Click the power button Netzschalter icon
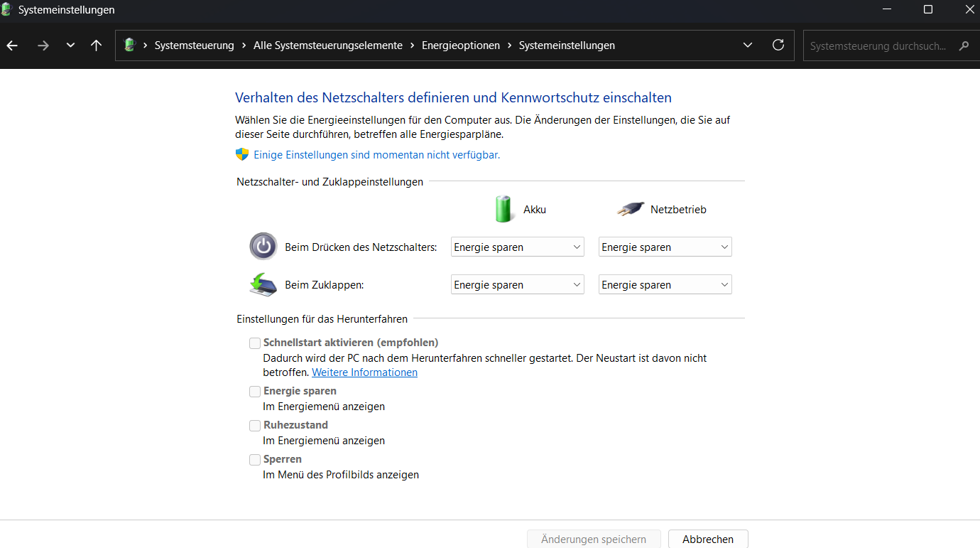This screenshot has width=980, height=548. click(263, 247)
